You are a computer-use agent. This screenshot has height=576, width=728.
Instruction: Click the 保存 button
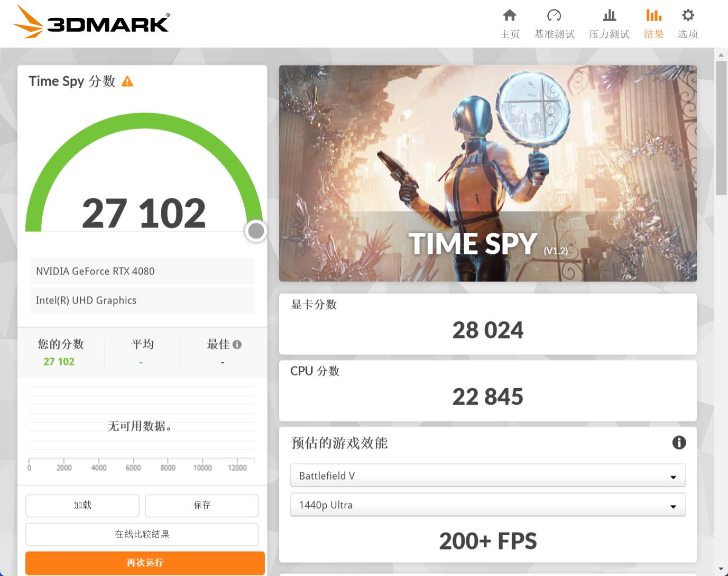pyautogui.click(x=201, y=505)
